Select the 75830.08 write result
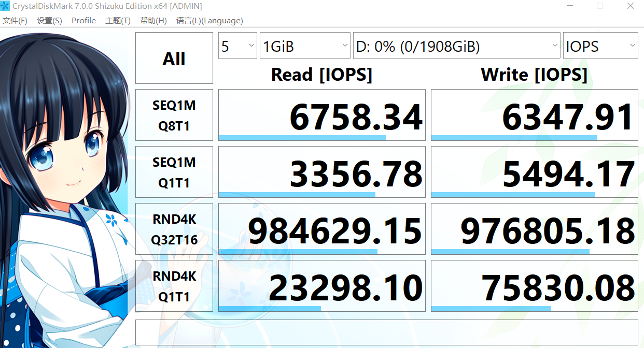 click(535, 286)
